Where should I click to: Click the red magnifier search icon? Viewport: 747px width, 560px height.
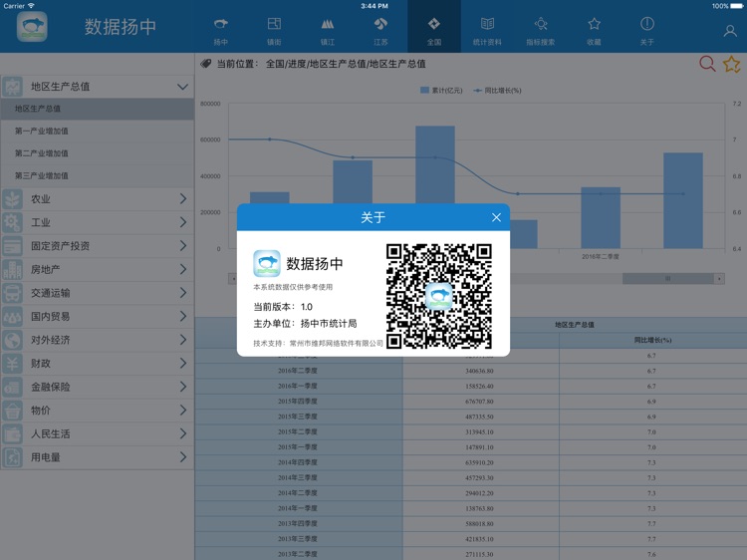[x=707, y=64]
